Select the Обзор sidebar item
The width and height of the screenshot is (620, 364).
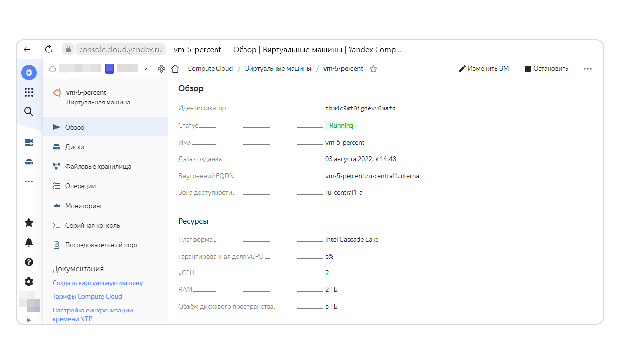coord(105,127)
